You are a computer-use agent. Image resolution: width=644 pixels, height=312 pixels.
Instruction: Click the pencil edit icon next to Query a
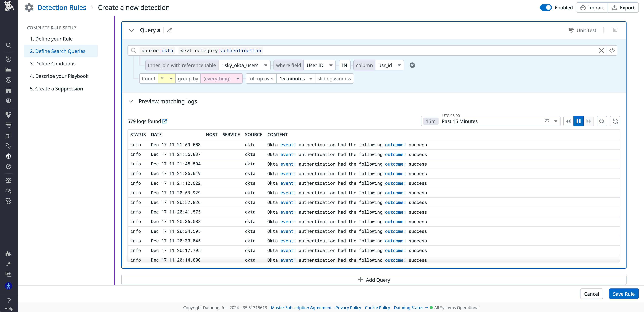click(169, 30)
